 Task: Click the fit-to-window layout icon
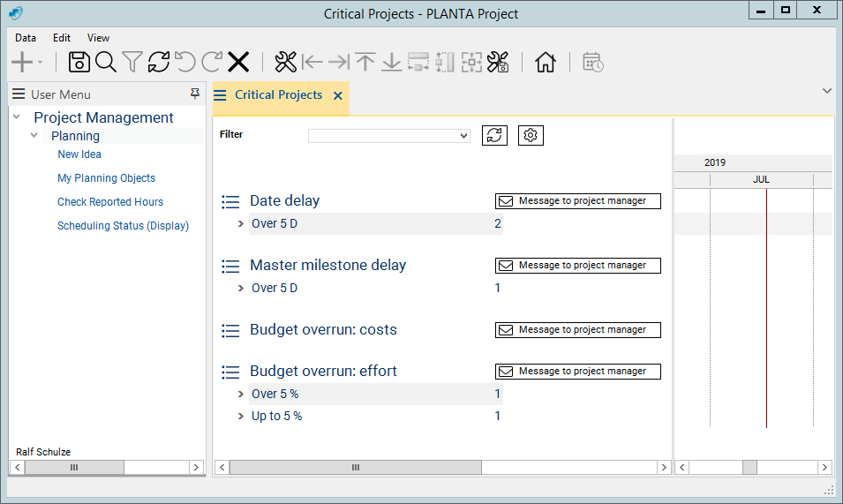tap(471, 62)
